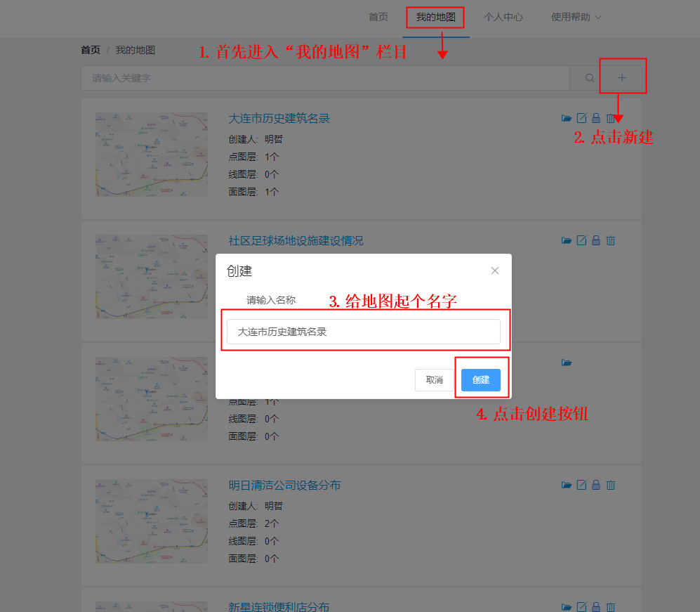The height and width of the screenshot is (612, 700).
Task: Focus the map name input in the dialog
Action: pyautogui.click(x=364, y=332)
